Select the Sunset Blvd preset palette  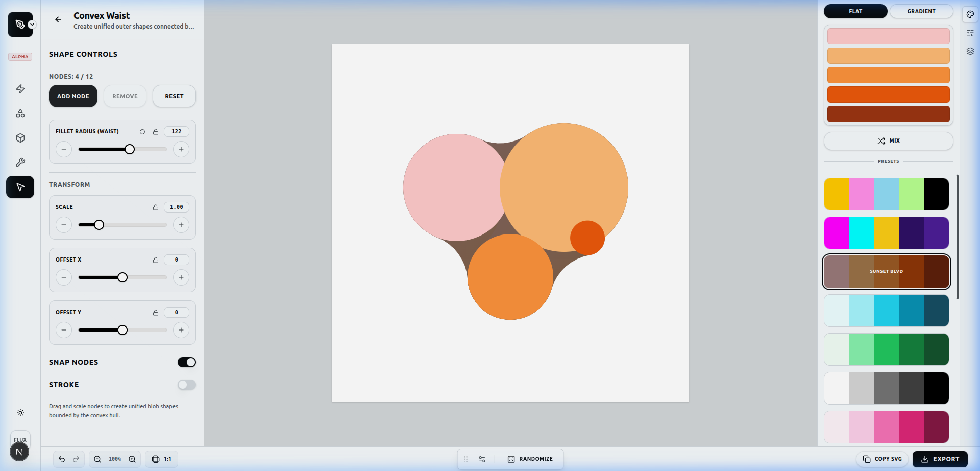pos(886,271)
